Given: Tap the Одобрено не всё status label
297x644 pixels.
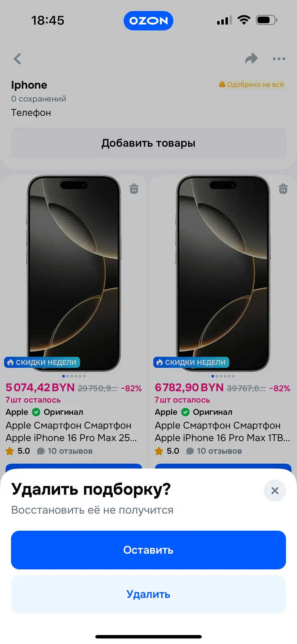Looking at the screenshot, I should click(255, 84).
